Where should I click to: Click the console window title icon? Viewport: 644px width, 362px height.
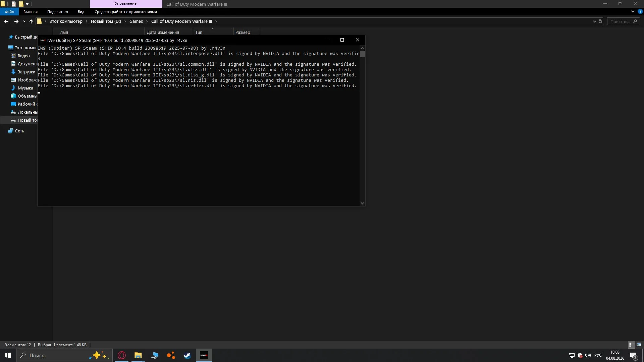[43, 40]
